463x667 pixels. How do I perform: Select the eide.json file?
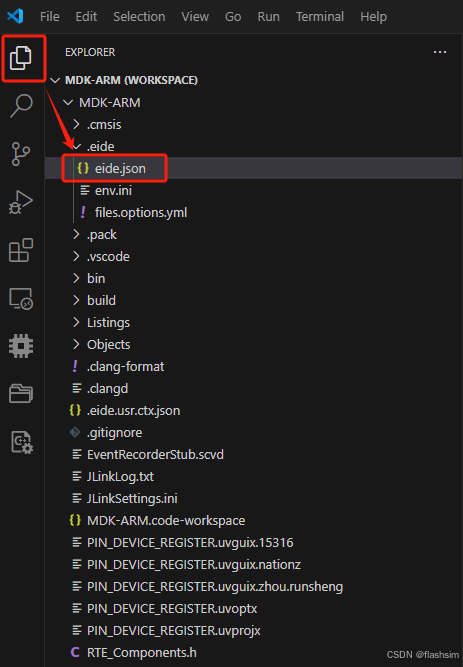pos(253,168)
